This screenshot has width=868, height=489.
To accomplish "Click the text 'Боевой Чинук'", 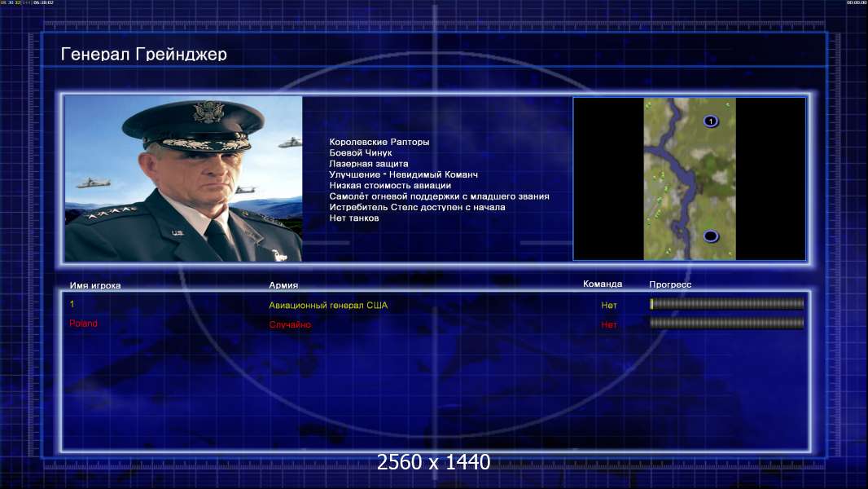I will [361, 153].
